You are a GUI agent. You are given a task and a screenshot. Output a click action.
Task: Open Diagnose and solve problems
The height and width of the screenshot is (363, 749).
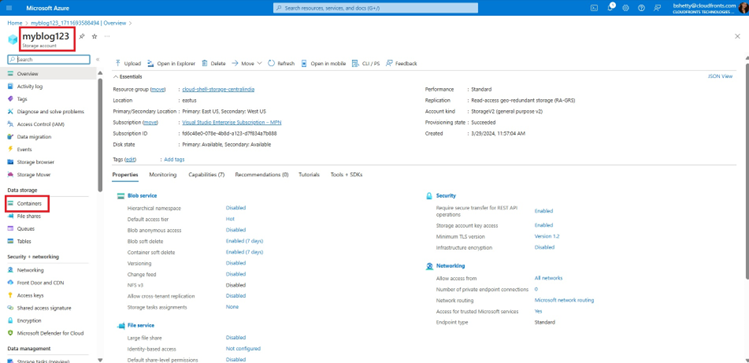(x=49, y=111)
